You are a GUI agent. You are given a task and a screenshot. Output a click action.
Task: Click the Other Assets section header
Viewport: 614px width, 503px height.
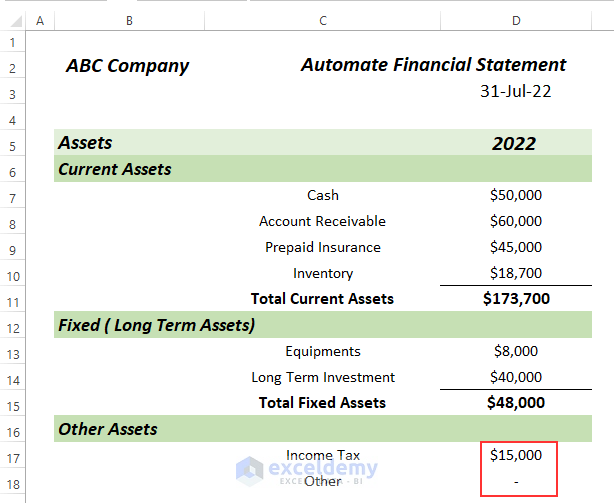coord(108,429)
